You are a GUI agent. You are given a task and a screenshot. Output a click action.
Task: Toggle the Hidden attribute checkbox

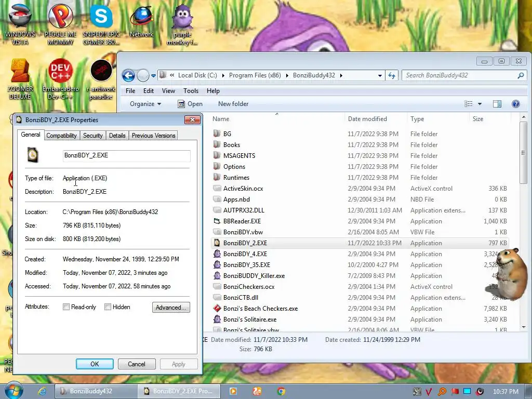[108, 307]
